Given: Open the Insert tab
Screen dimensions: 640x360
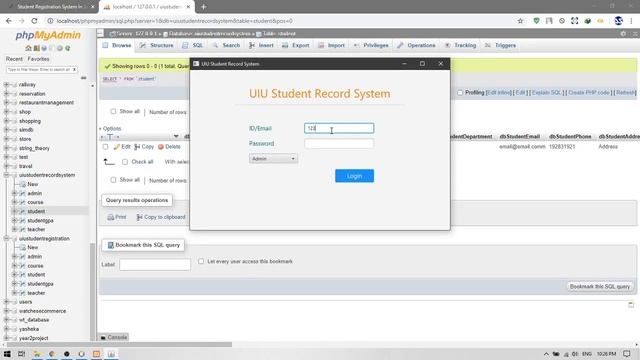Looking at the screenshot, I should tap(262, 45).
